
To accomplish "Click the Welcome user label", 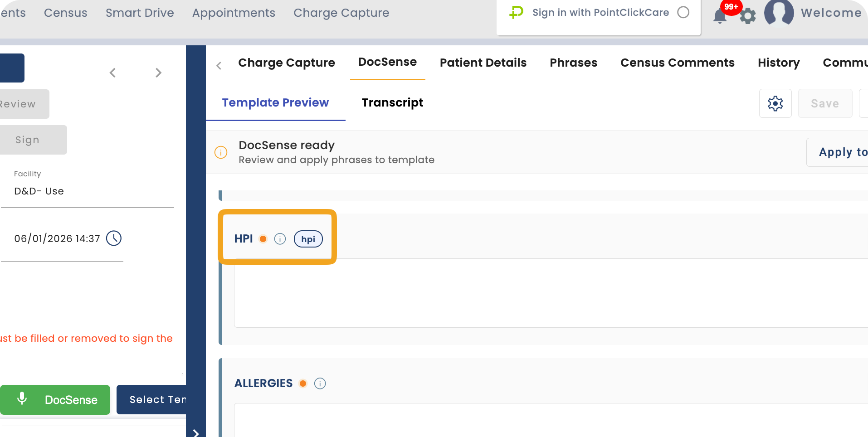I will [x=831, y=13].
